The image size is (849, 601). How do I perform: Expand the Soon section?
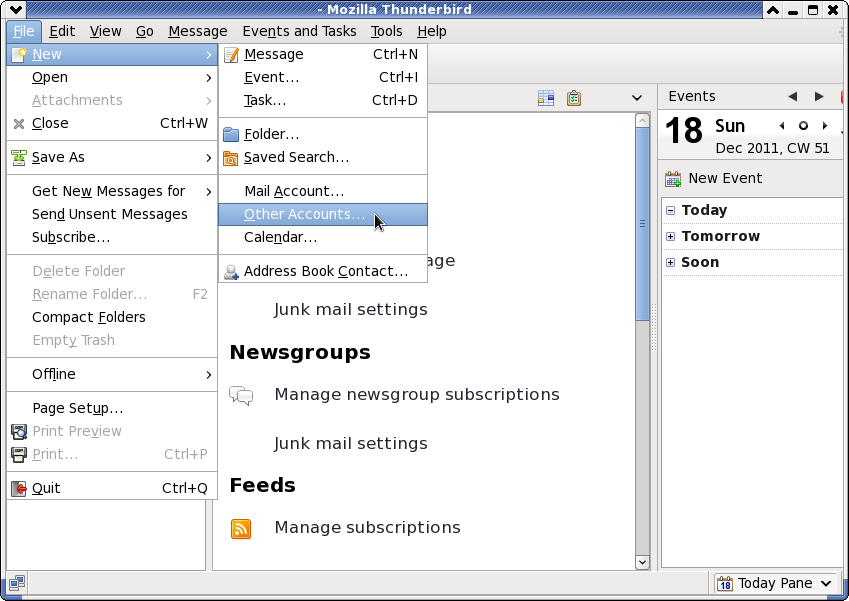pos(670,262)
